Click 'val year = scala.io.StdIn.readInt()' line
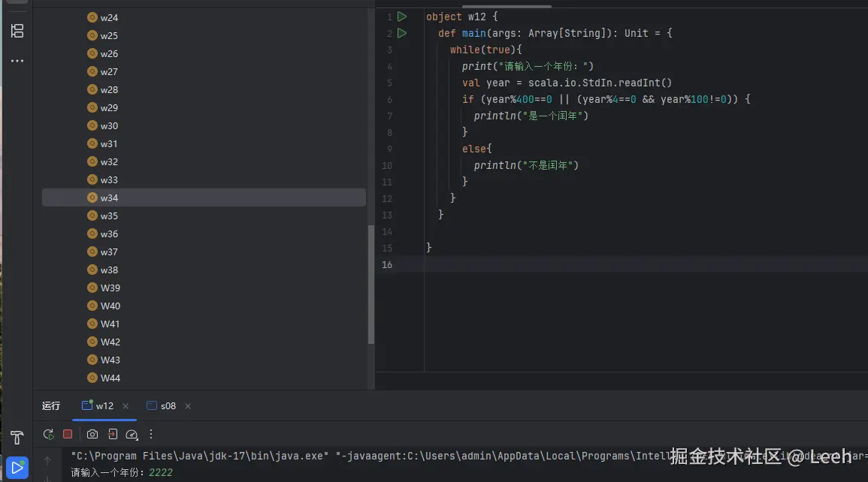868x482 pixels. (x=567, y=83)
